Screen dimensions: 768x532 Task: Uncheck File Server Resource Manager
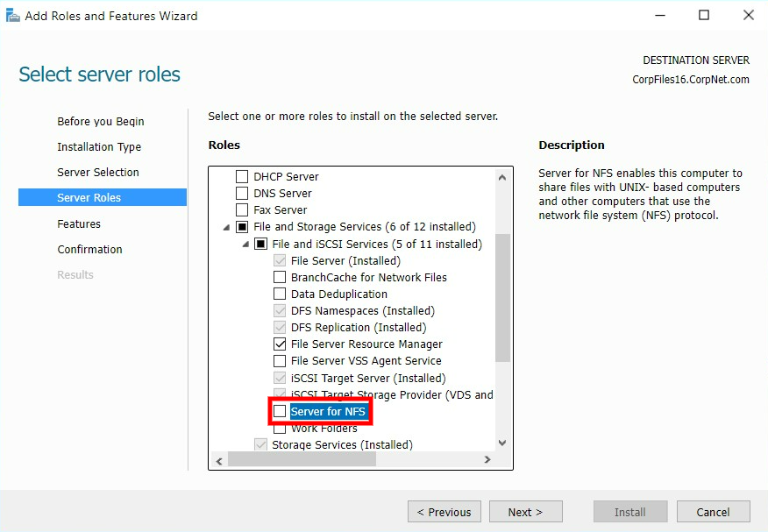(x=281, y=344)
